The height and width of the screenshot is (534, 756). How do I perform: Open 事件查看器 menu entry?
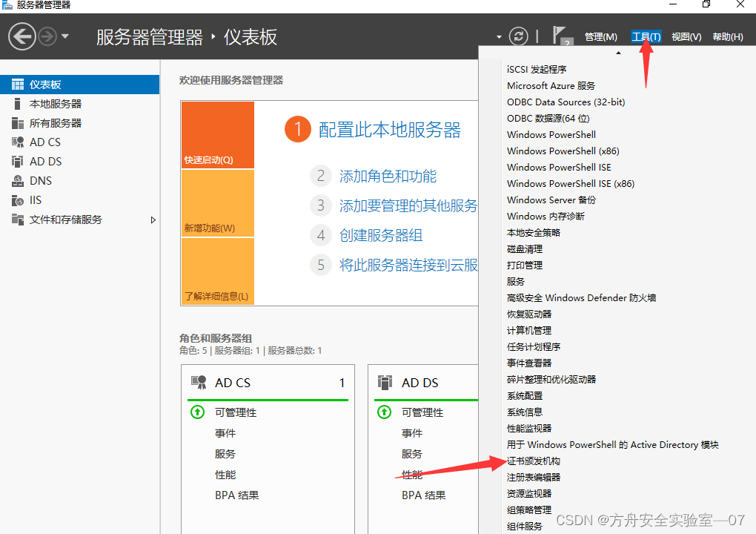click(x=529, y=363)
